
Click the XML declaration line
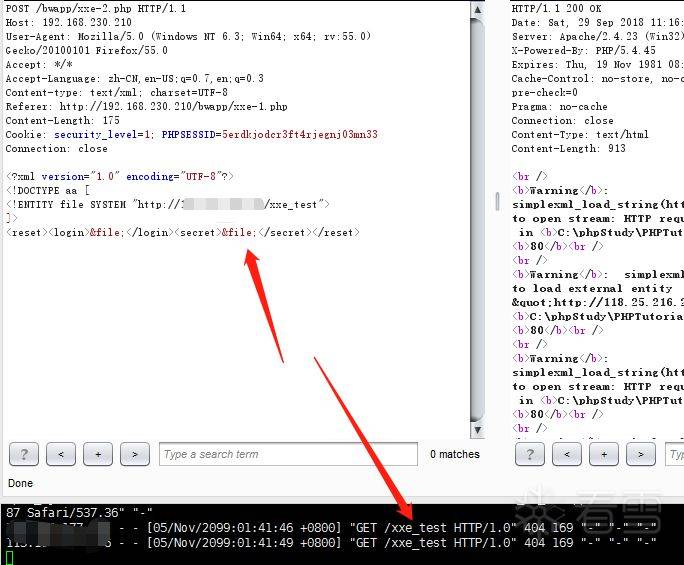click(x=120, y=176)
